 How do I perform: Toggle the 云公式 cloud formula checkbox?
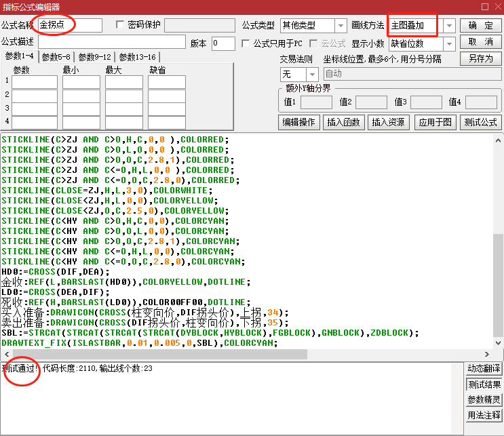tap(313, 43)
